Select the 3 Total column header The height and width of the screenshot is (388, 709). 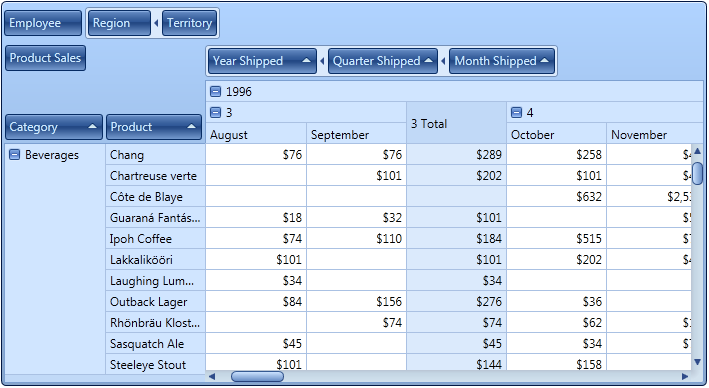click(x=456, y=123)
